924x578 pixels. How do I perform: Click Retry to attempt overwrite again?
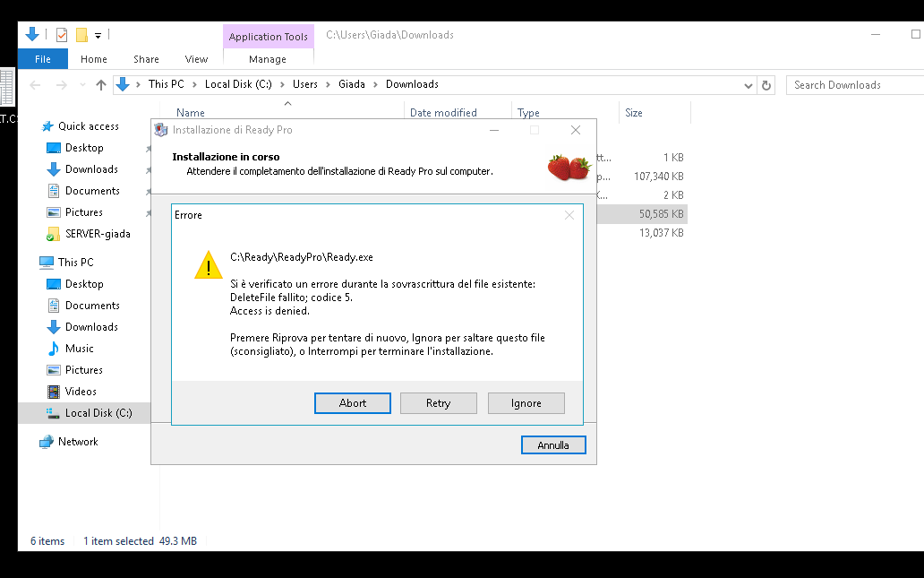(439, 403)
